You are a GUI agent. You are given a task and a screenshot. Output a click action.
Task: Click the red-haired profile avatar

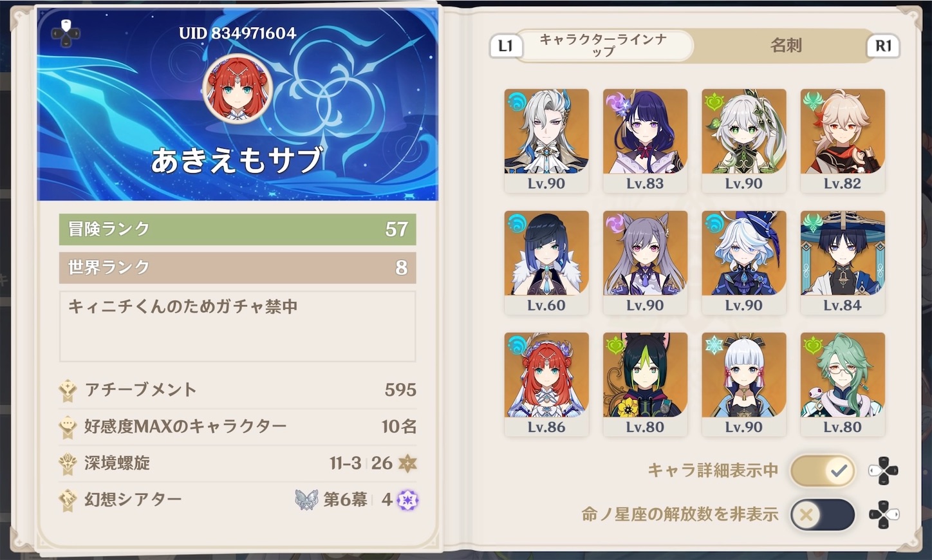point(238,88)
